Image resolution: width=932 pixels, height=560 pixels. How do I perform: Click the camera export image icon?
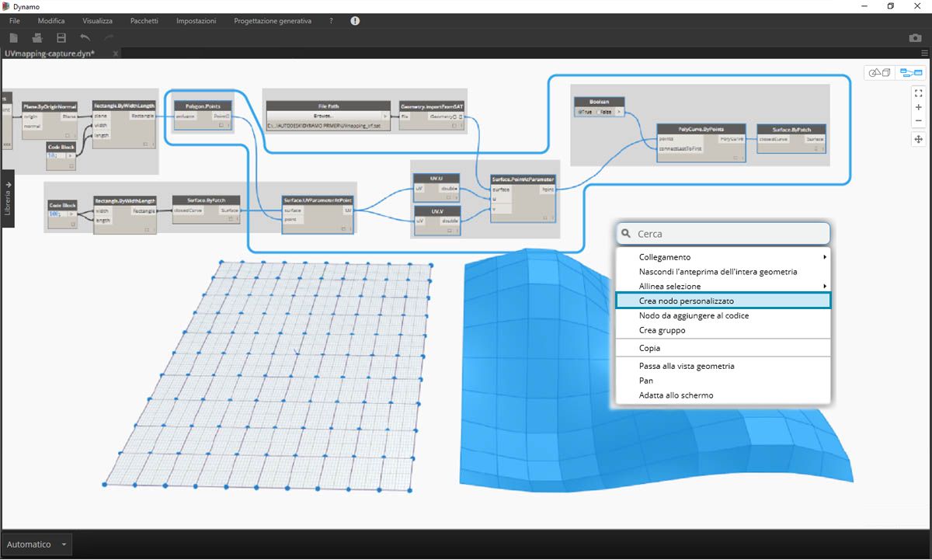[915, 38]
